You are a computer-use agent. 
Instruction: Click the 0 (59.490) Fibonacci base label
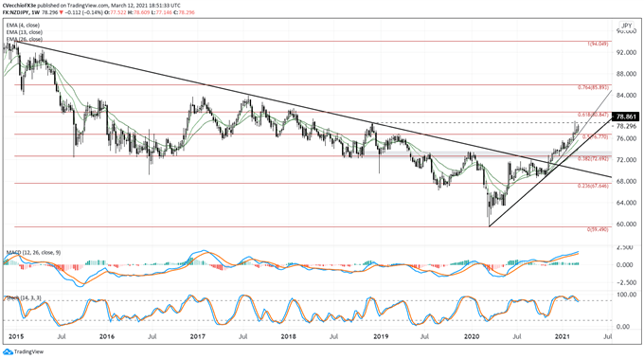(598, 229)
